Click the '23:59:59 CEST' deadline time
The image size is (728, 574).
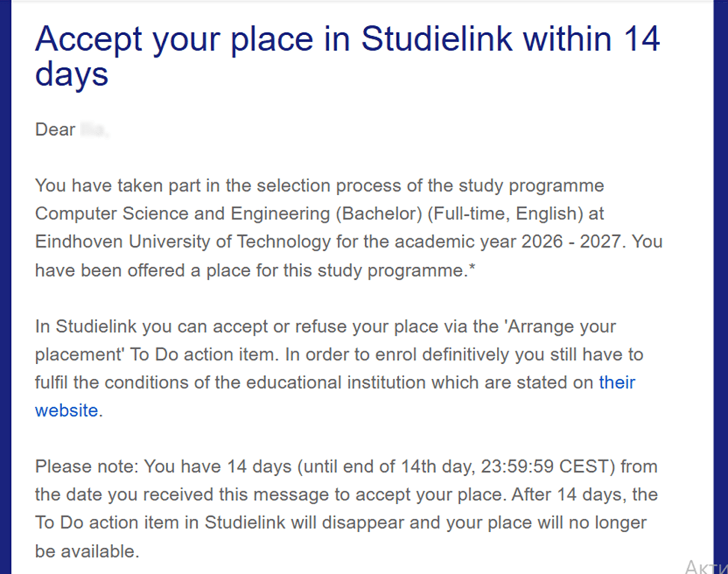[547, 466]
